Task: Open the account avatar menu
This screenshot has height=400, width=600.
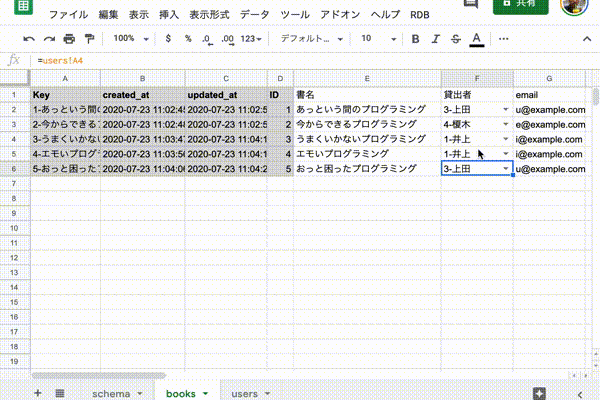Action: tap(574, 6)
